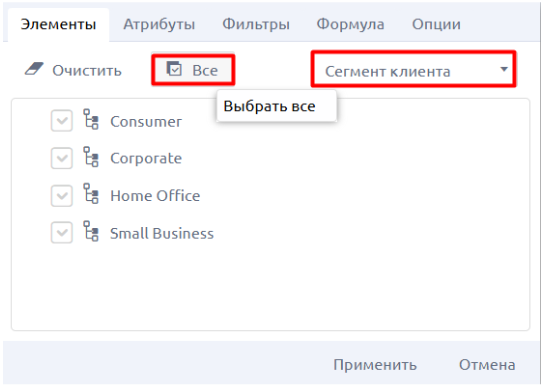545x389 pixels.
Task: Click the hierarchy icon beside Small Business
Action: point(91,231)
